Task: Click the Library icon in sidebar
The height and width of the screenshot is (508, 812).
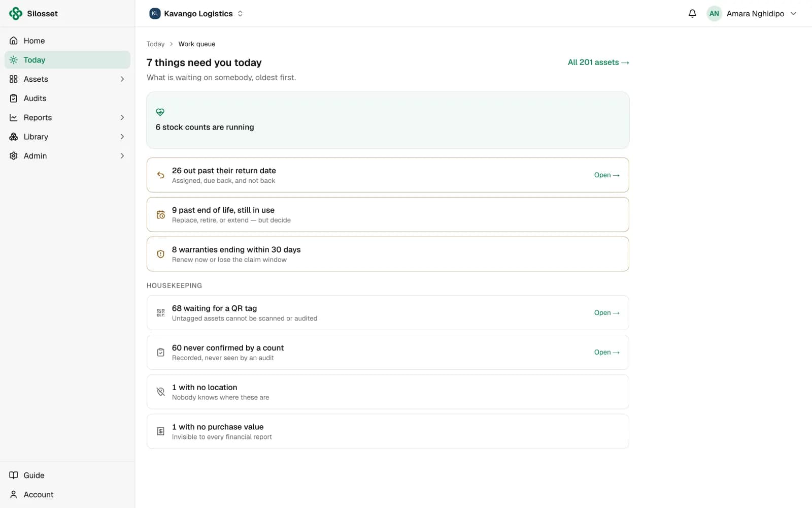Action: pyautogui.click(x=14, y=137)
